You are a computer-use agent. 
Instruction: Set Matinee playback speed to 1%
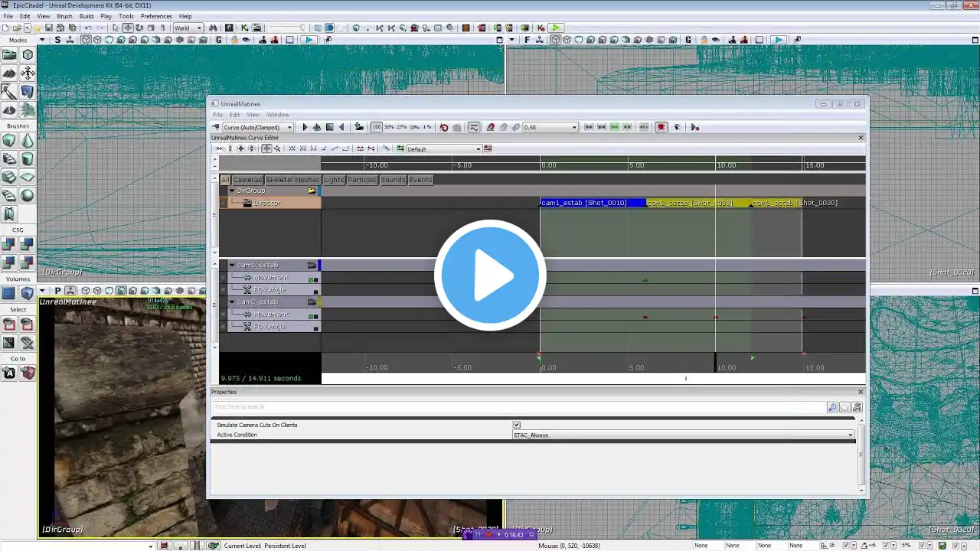[x=426, y=127]
